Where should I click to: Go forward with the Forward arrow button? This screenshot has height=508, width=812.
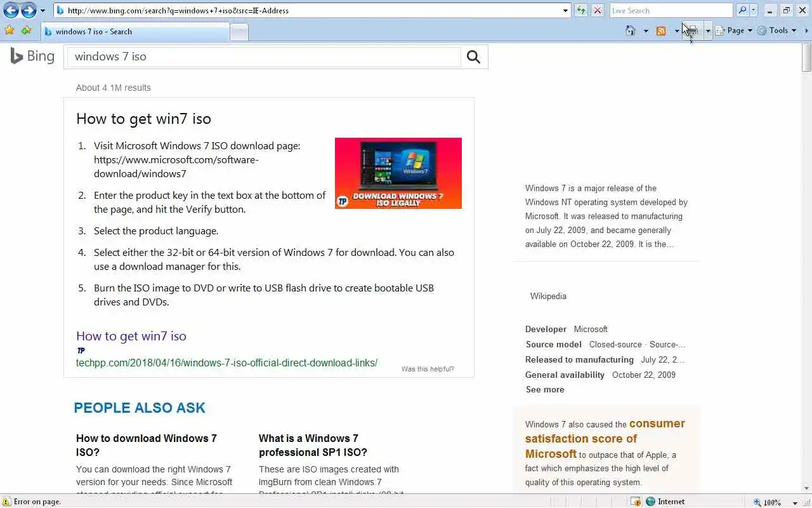point(29,10)
